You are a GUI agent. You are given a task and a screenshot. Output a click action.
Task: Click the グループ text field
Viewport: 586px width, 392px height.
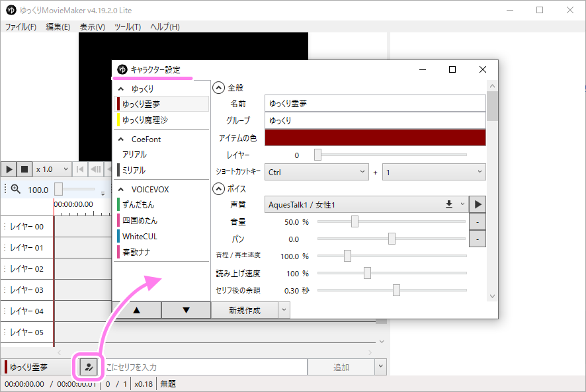375,120
